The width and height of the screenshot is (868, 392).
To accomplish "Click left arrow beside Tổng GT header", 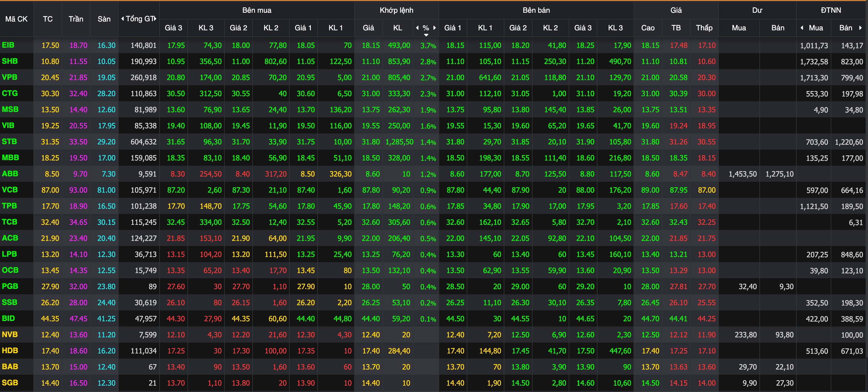I will point(123,19).
